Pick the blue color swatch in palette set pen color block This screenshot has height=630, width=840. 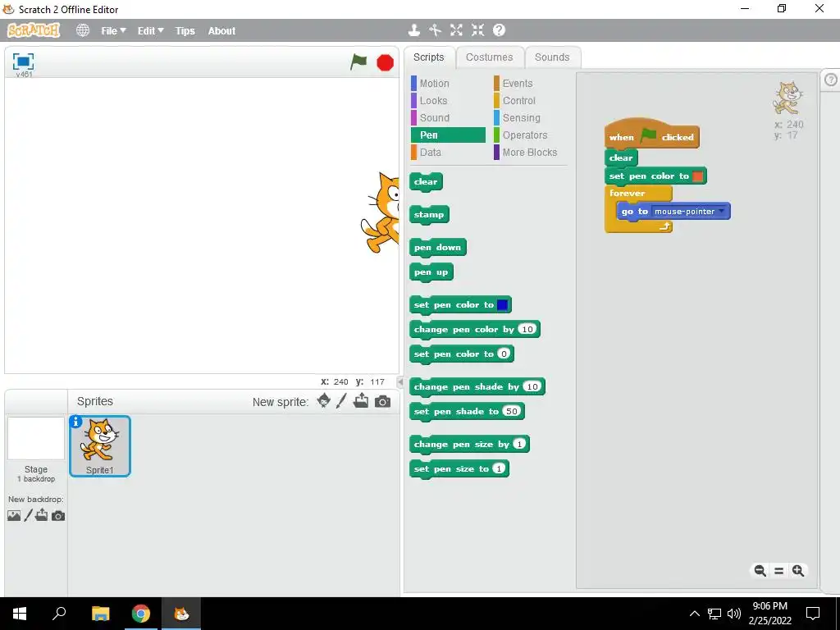pos(503,305)
